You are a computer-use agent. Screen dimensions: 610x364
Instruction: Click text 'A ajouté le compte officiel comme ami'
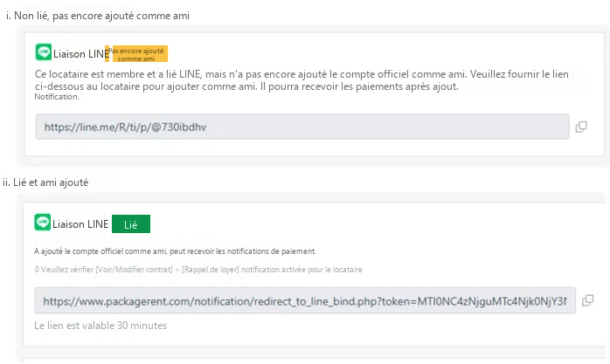click(101, 251)
